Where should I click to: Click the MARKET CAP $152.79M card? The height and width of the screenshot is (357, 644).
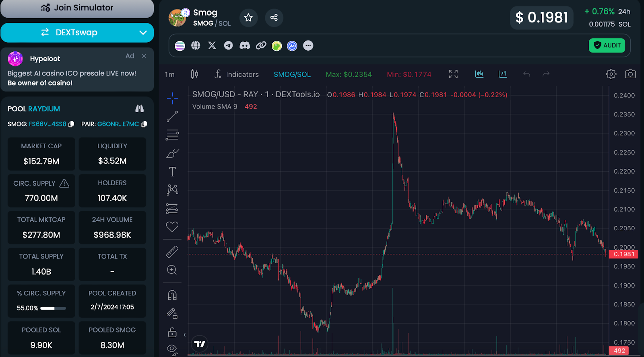click(x=41, y=154)
